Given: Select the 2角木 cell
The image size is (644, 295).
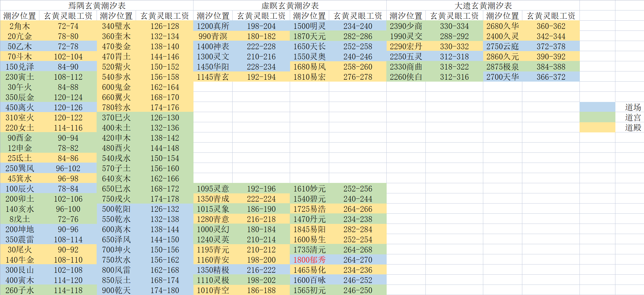Looking at the screenshot, I should 20,26.
